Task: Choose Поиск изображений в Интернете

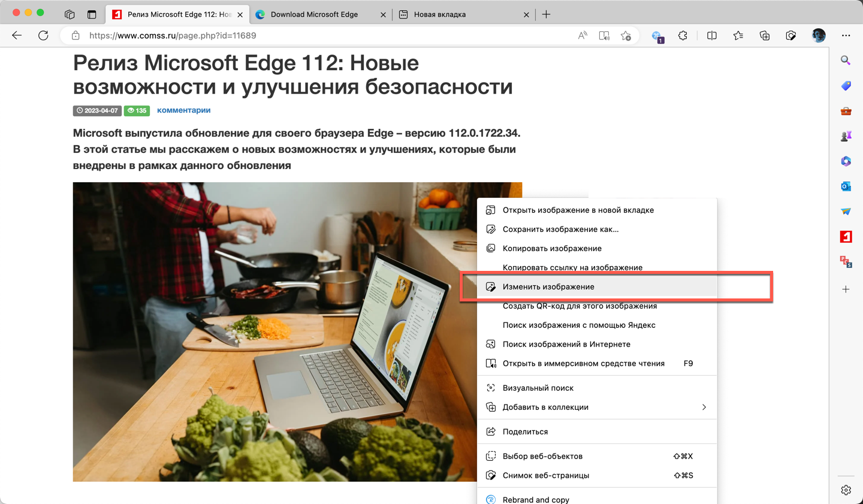Action: click(x=597, y=344)
